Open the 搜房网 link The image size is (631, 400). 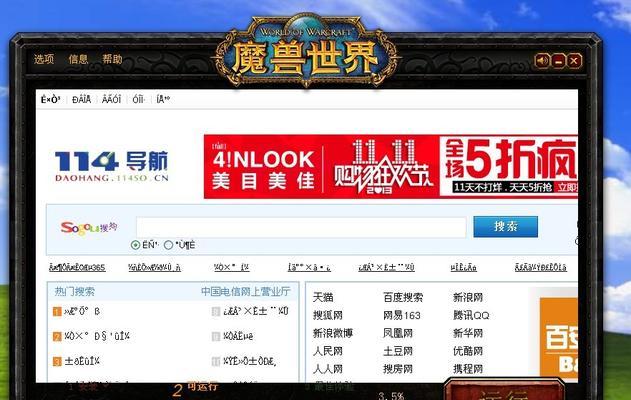398,369
